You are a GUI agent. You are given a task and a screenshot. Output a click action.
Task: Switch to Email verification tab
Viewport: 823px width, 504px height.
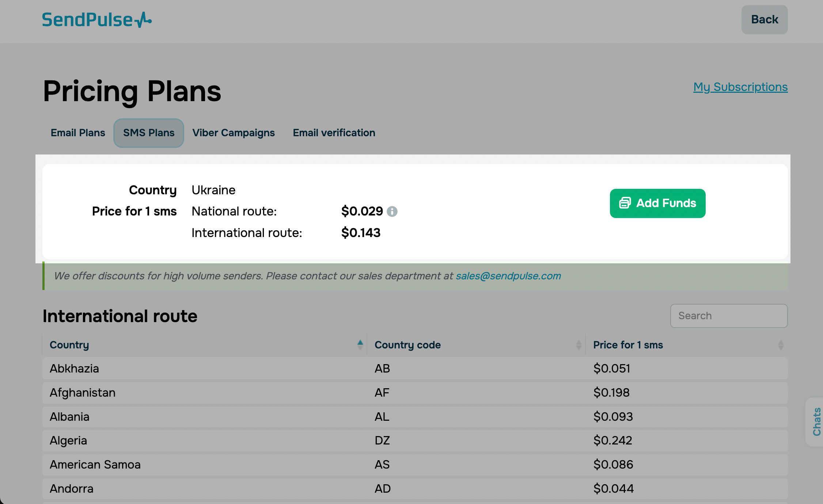(334, 133)
